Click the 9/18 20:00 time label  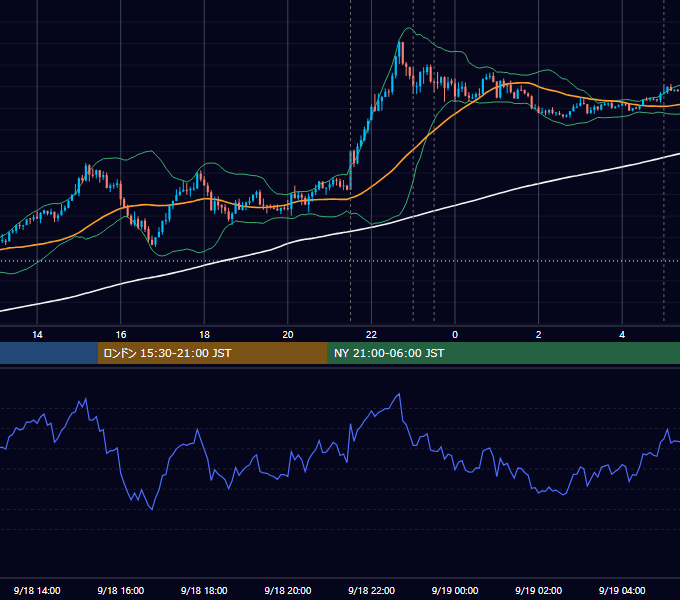(x=288, y=590)
